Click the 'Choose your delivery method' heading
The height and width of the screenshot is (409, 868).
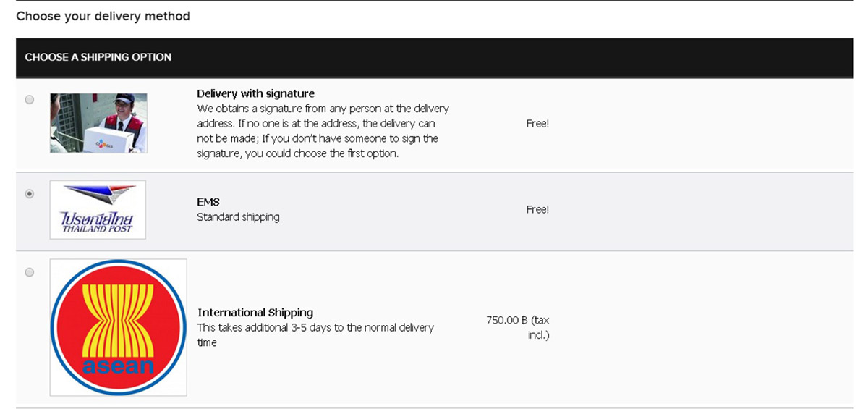(103, 16)
